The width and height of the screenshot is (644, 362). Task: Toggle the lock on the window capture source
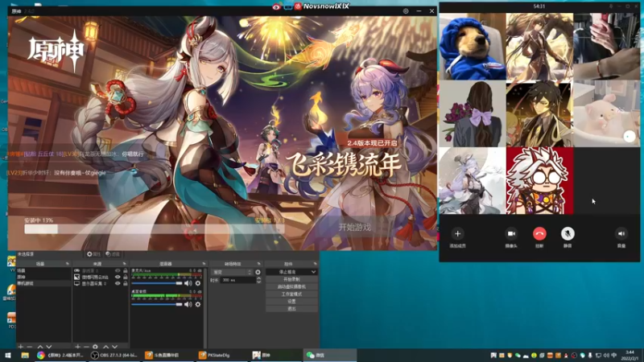click(126, 277)
